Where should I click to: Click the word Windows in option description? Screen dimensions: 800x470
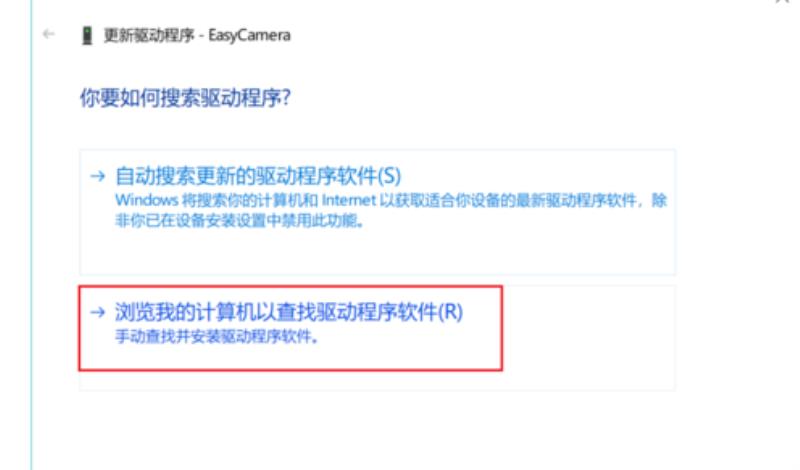(x=146, y=200)
